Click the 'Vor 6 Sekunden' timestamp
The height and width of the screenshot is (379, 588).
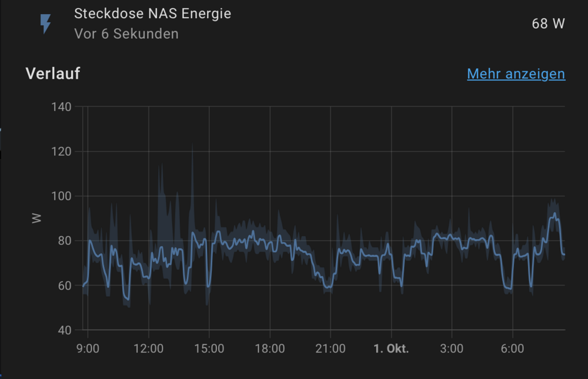click(x=126, y=33)
